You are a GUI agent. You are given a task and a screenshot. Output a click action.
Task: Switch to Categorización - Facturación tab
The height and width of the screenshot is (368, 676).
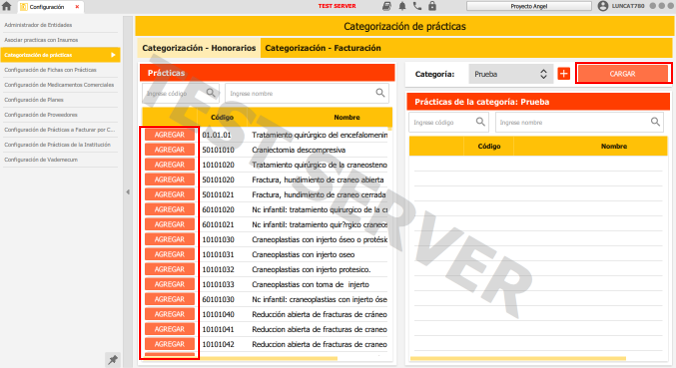pyautogui.click(x=323, y=48)
